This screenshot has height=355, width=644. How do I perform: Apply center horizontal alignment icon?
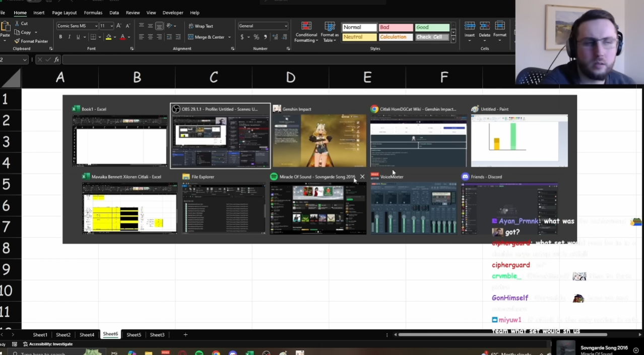[150, 37]
